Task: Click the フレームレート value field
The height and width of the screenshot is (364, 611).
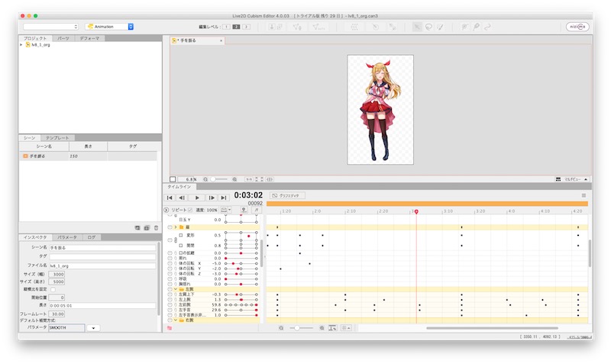Action: (57, 314)
